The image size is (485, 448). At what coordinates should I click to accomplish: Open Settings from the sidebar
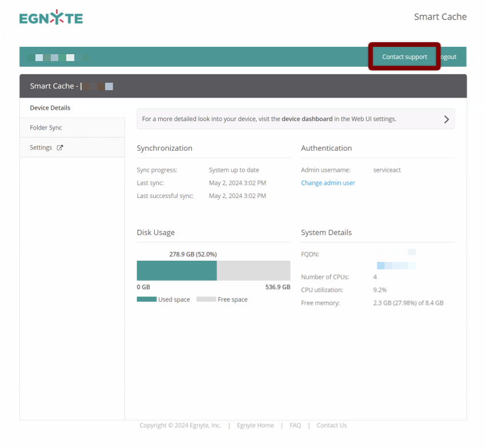point(41,147)
